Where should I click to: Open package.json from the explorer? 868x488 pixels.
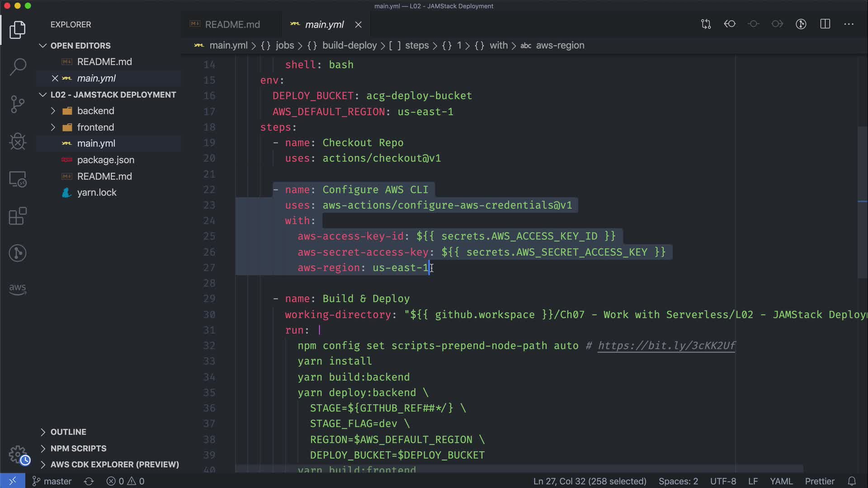[105, 160]
